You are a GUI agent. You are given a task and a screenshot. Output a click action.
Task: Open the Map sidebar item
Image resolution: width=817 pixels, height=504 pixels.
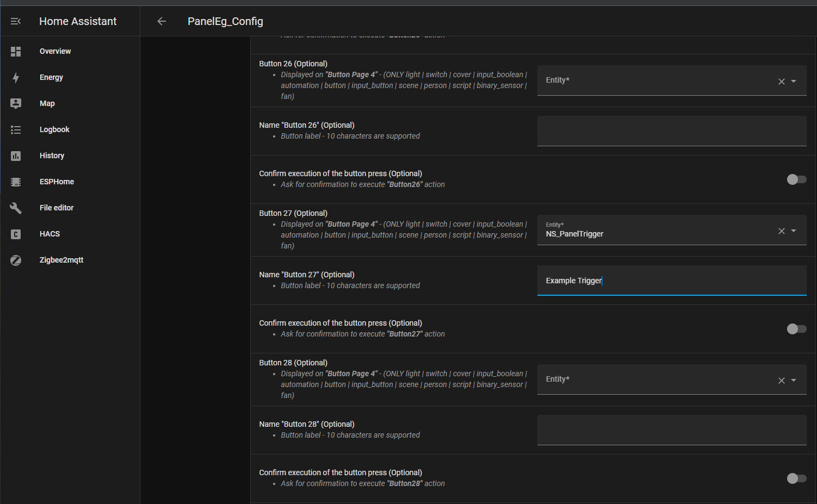coord(47,103)
